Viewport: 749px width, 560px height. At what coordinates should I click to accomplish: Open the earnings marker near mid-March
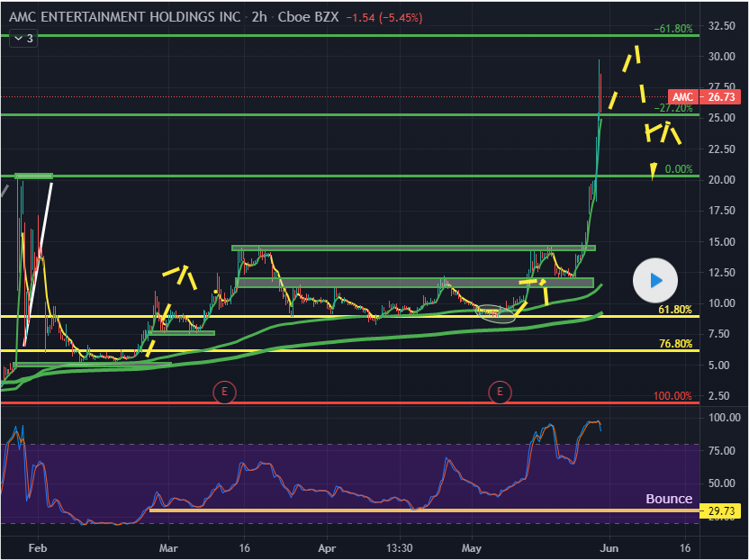224,393
